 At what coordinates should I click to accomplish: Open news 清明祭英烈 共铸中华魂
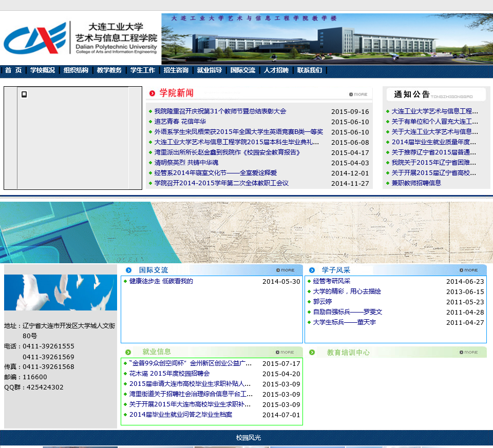(x=186, y=163)
